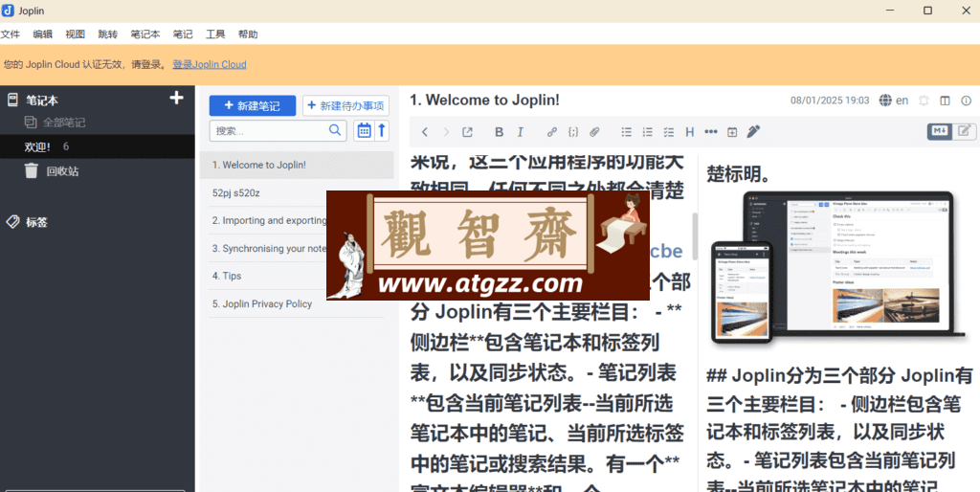Open note in external editor
This screenshot has height=492, width=980.
pos(467,132)
